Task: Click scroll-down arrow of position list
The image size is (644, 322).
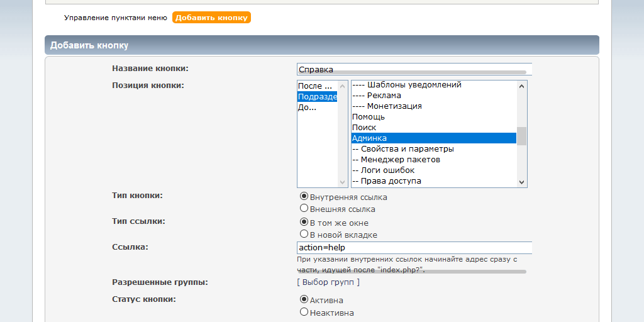Action: 343,182
